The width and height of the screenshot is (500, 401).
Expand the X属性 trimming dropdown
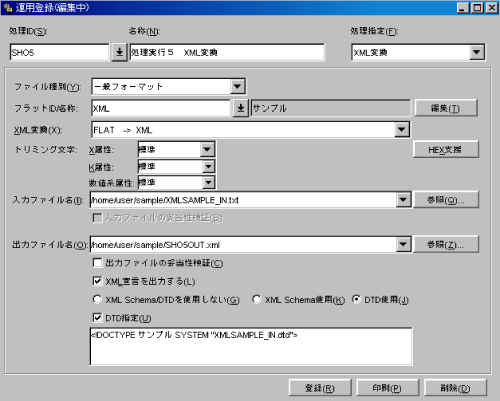point(207,149)
